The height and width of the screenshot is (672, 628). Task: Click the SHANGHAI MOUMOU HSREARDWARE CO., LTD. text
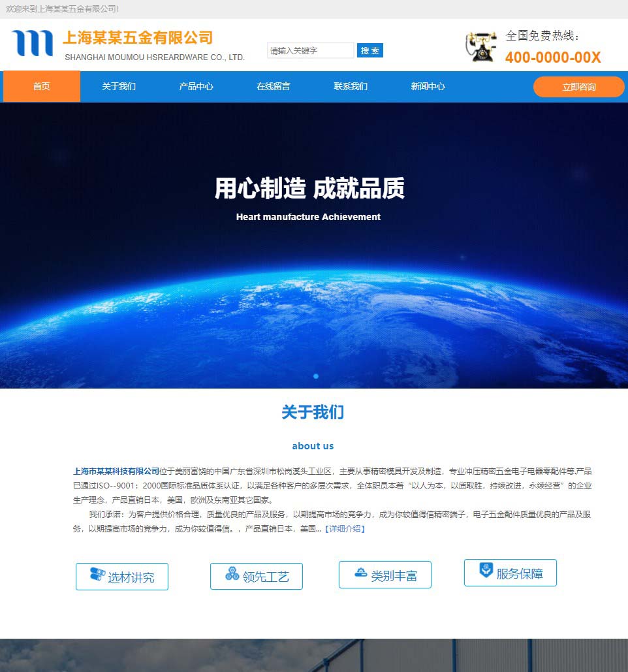(x=155, y=57)
